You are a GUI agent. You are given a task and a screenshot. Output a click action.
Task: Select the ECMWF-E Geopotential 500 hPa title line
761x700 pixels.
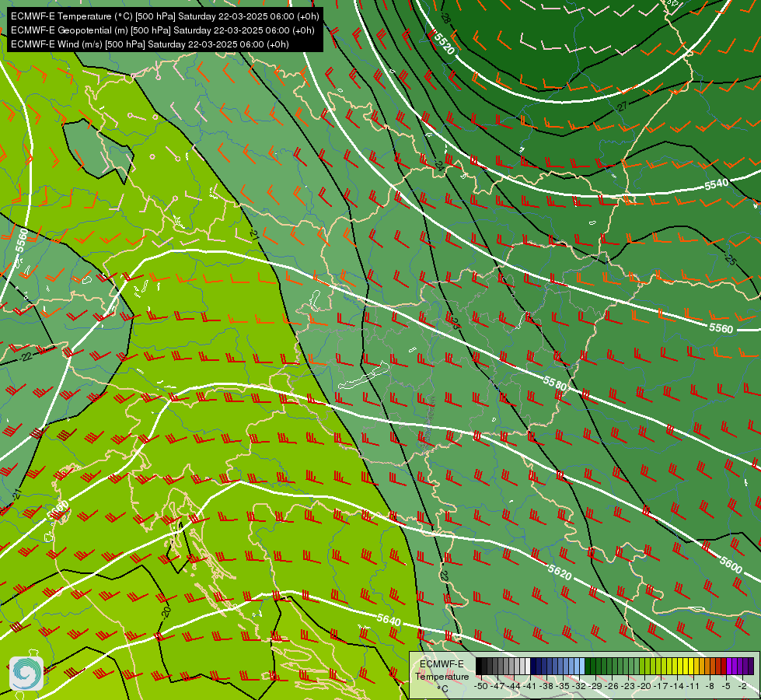162,30
